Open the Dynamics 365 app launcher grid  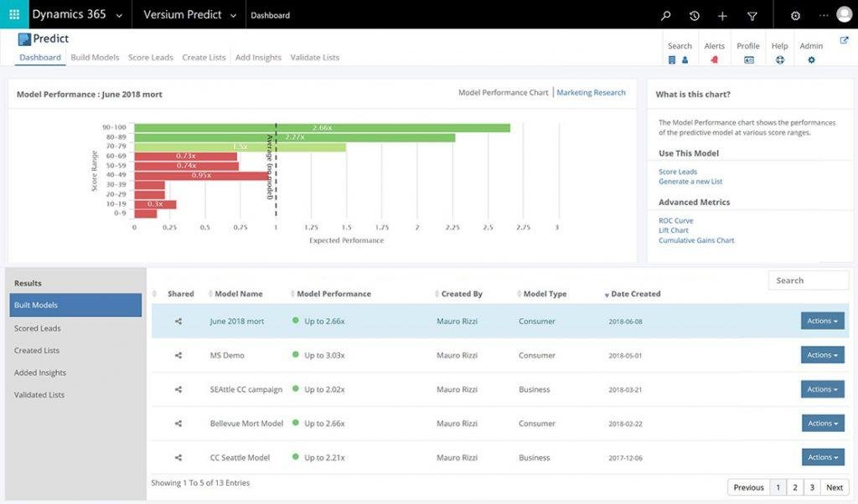click(x=14, y=14)
